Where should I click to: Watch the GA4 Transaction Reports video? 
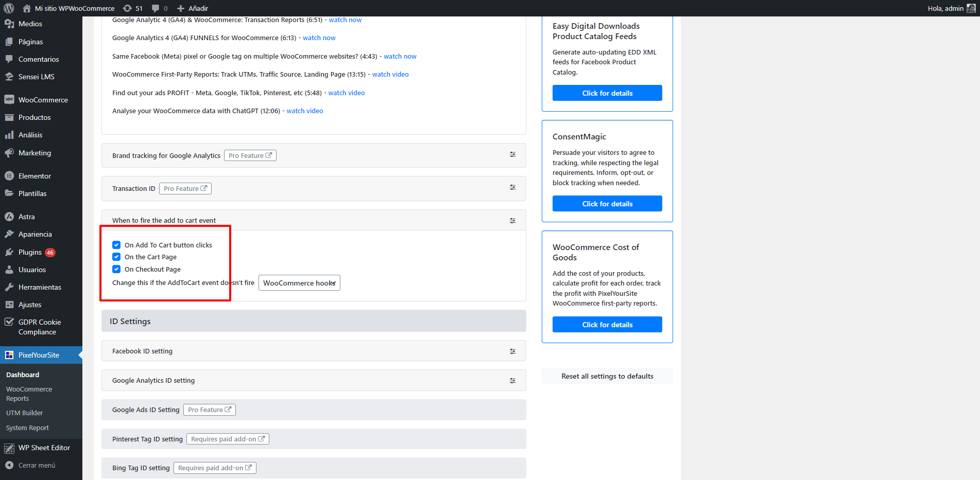coord(345,20)
